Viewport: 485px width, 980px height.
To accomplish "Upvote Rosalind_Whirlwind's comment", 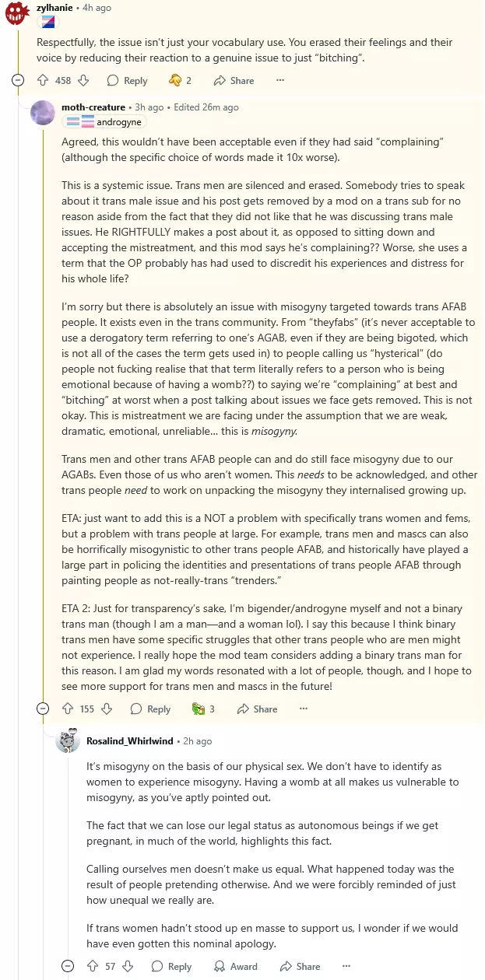I will tap(92, 966).
